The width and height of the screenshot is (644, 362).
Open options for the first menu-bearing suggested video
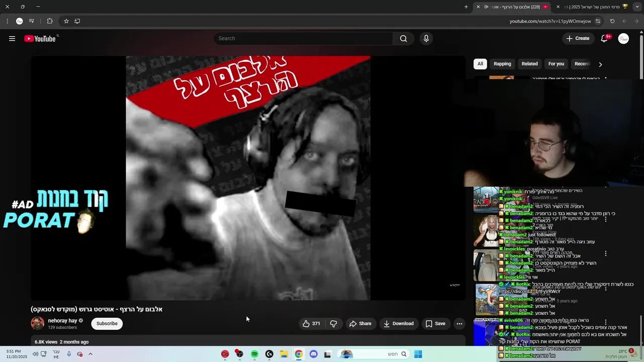606,219
